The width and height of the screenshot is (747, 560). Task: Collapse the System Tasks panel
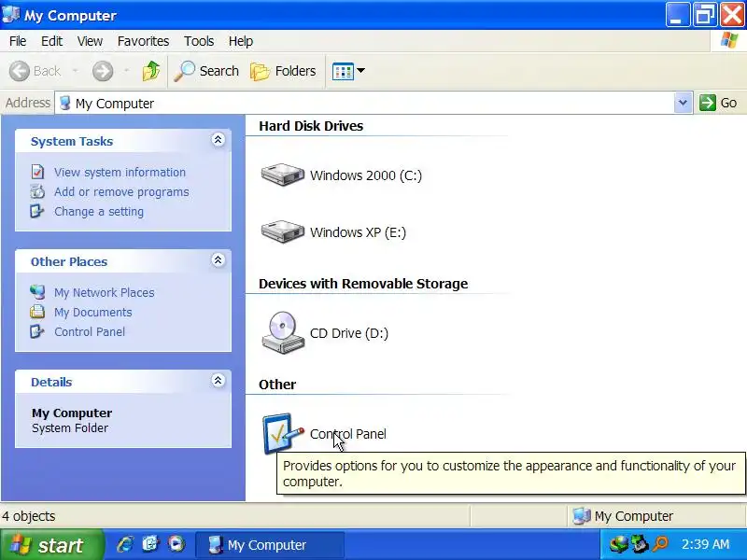(218, 140)
